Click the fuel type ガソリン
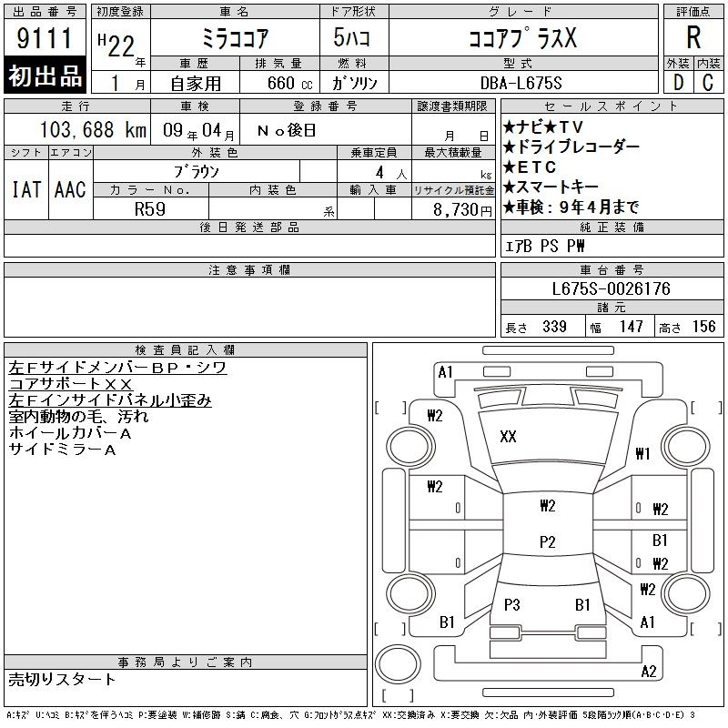The width and height of the screenshot is (728, 728). (x=355, y=84)
